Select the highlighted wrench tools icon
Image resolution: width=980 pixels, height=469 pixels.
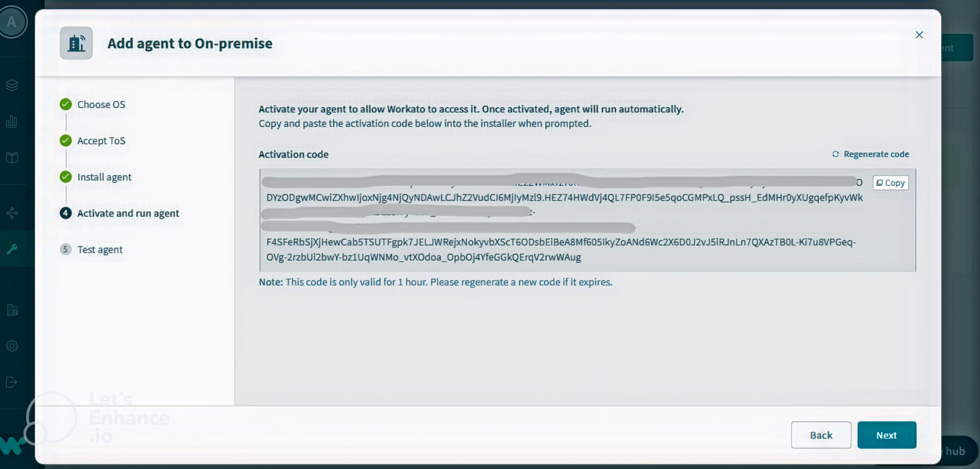11,249
